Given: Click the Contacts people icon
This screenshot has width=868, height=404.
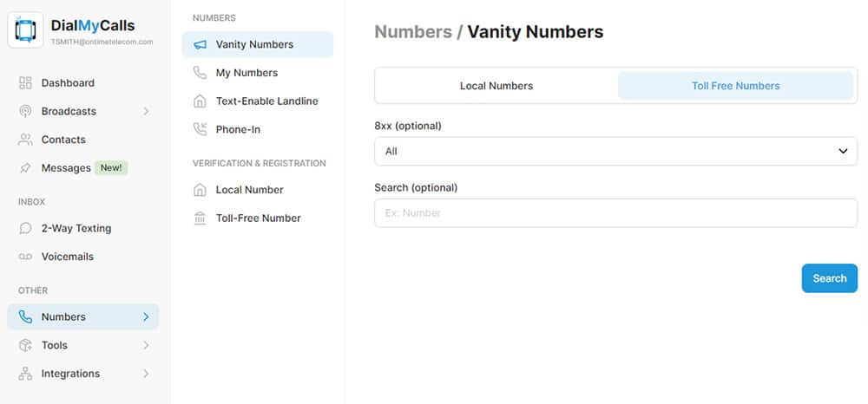Looking at the screenshot, I should 25,140.
